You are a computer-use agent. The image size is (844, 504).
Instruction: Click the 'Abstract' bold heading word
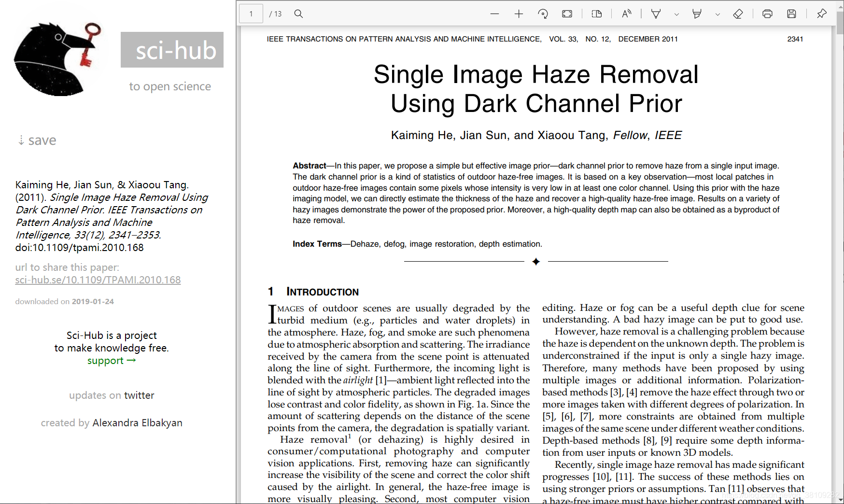click(309, 166)
